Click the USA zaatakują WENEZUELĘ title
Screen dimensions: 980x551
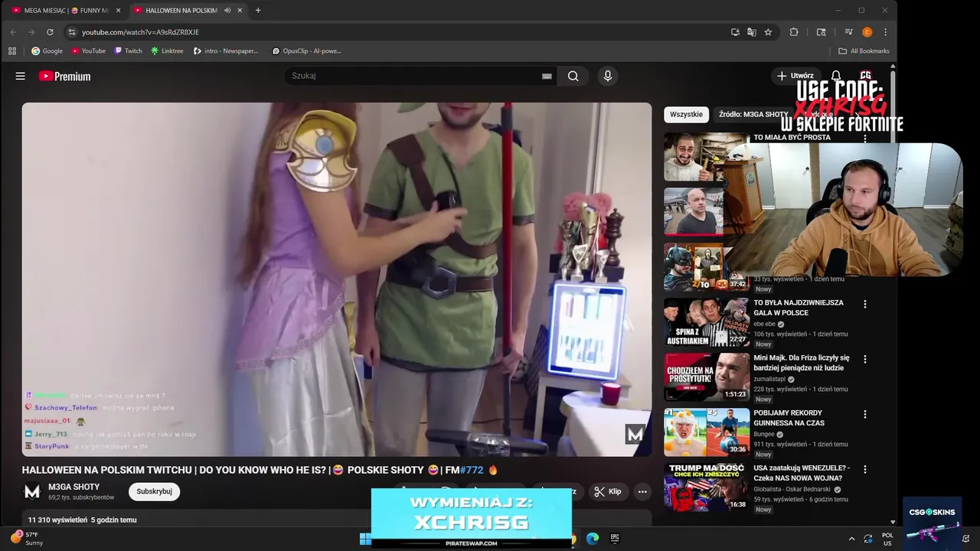point(802,473)
